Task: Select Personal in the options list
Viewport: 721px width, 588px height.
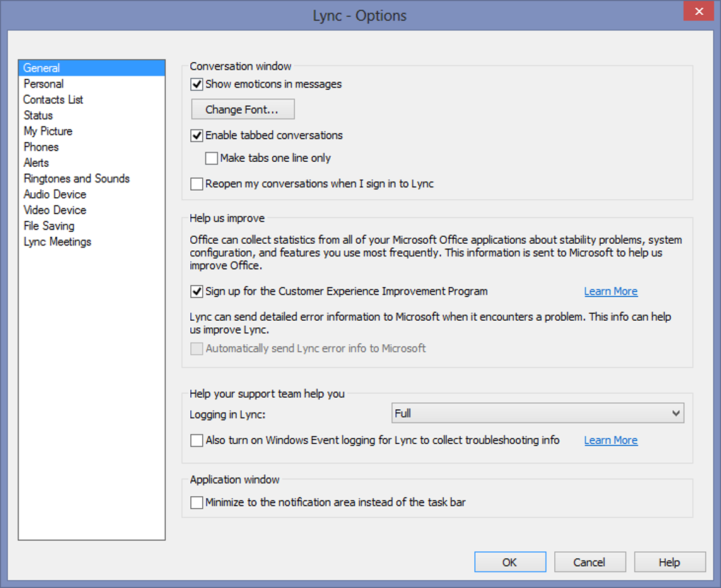Action: (44, 84)
